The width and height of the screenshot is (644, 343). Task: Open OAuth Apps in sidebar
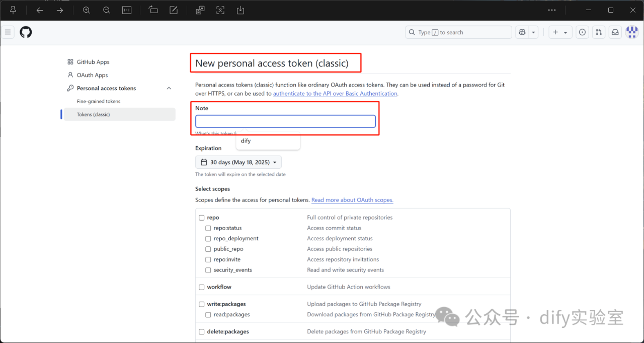point(92,75)
